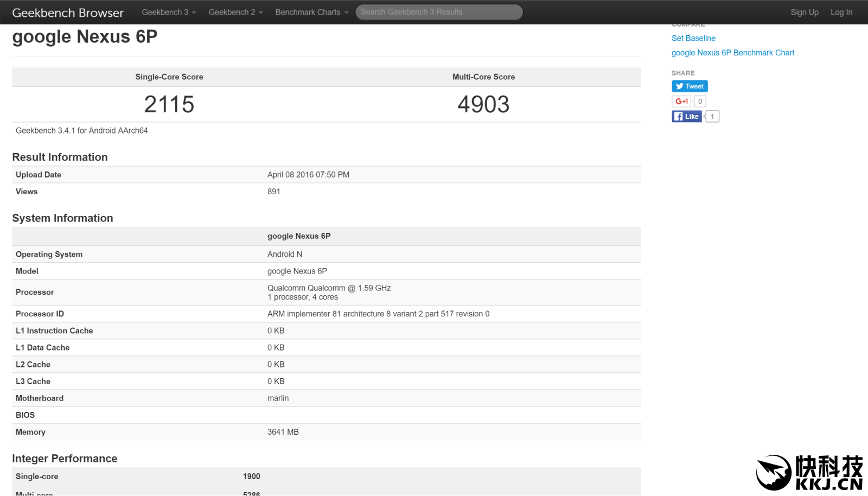The height and width of the screenshot is (496, 868).
Task: Select the bold google Nexus 6P table header
Action: [x=299, y=236]
